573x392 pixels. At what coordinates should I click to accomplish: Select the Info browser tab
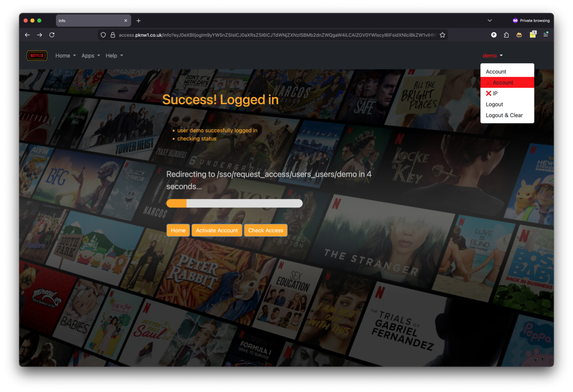93,20
